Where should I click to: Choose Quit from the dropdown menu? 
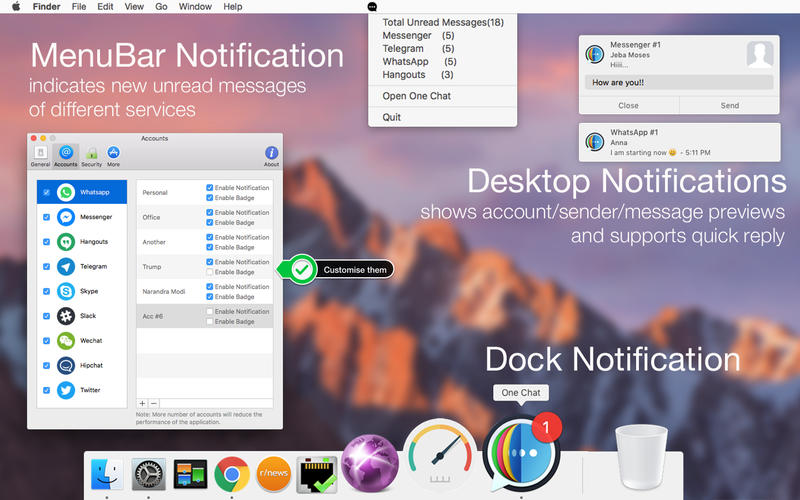(x=391, y=117)
